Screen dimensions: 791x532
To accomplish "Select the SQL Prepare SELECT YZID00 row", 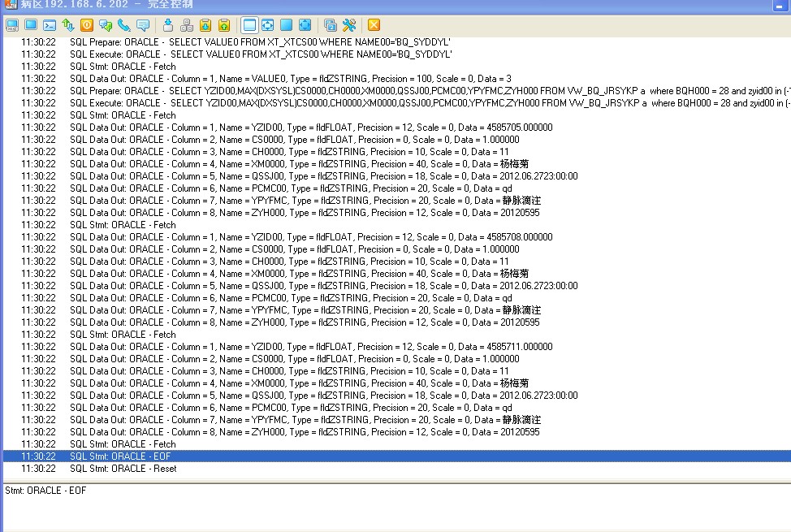I will click(x=397, y=91).
